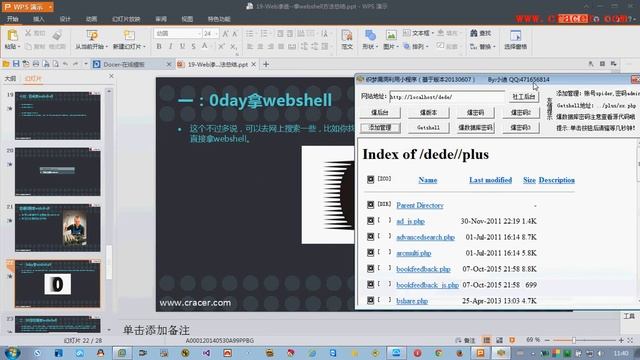The width and height of the screenshot is (640, 360).
Task: Open a new document tab with the plus button
Action: pos(266,64)
